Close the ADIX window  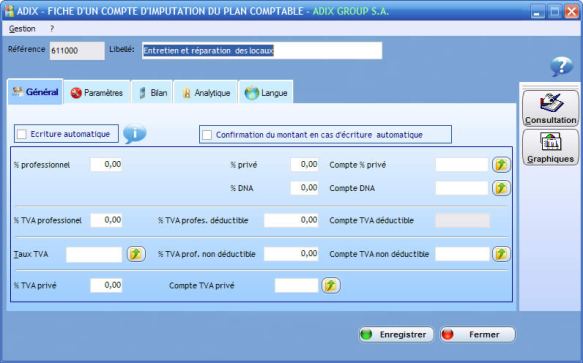[572, 12]
